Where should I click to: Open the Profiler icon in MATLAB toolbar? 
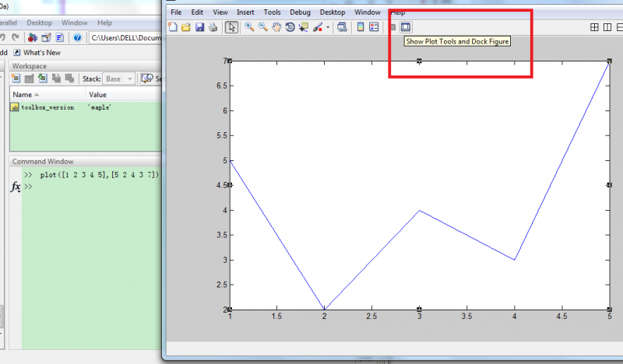[60, 37]
